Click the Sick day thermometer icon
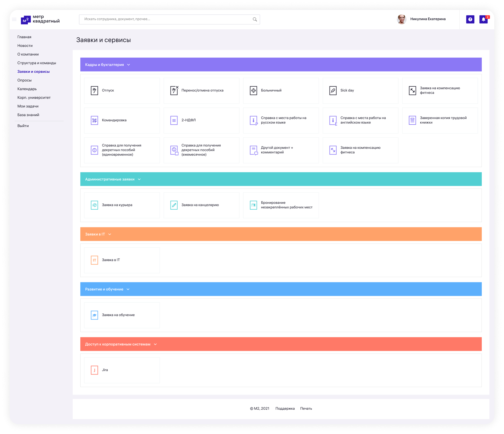The width and height of the screenshot is (504, 434). click(333, 91)
